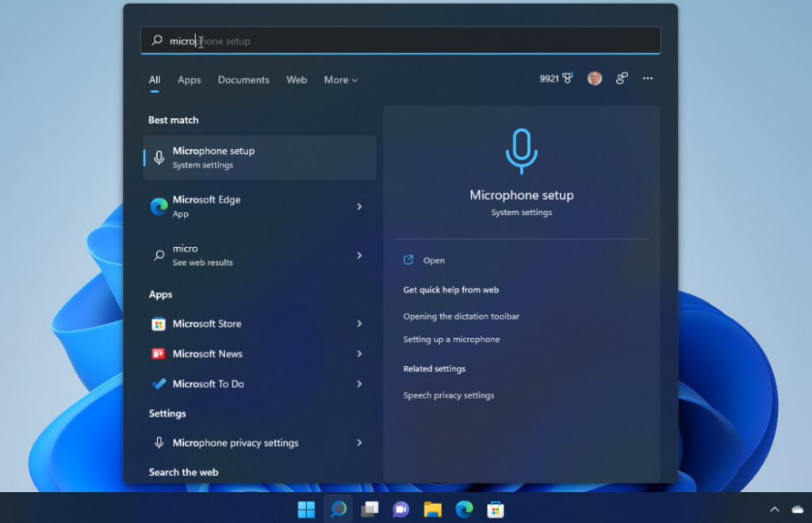Open Microsoft To Do app result
The height and width of the screenshot is (523, 812).
pyautogui.click(x=208, y=384)
